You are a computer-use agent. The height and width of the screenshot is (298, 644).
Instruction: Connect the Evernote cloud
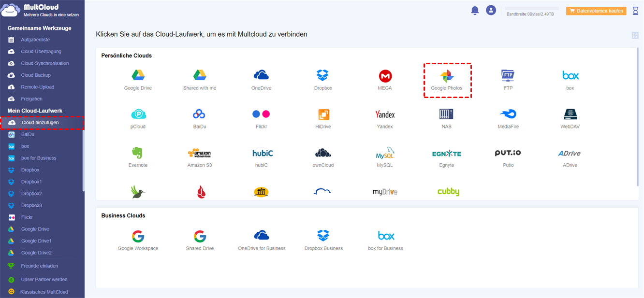(x=138, y=153)
